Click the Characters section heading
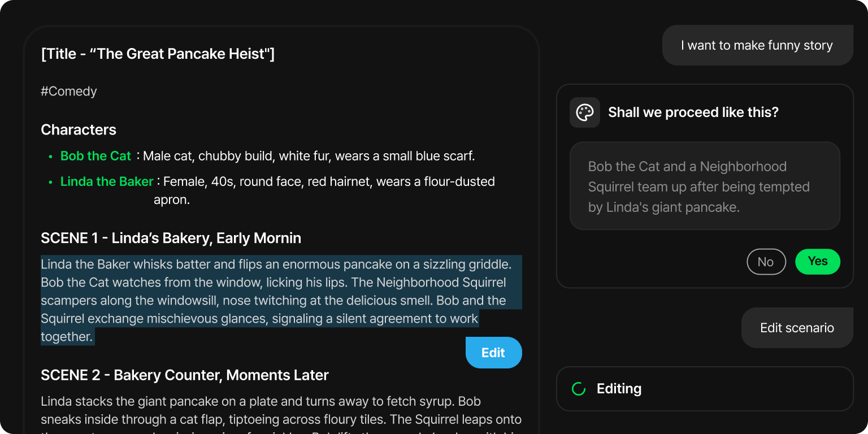 click(x=79, y=130)
